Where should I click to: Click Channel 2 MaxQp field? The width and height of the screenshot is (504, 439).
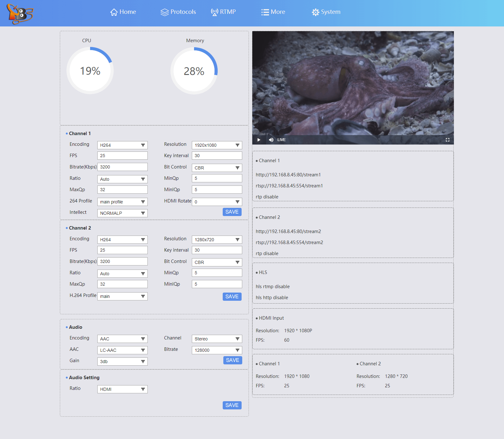[123, 284]
